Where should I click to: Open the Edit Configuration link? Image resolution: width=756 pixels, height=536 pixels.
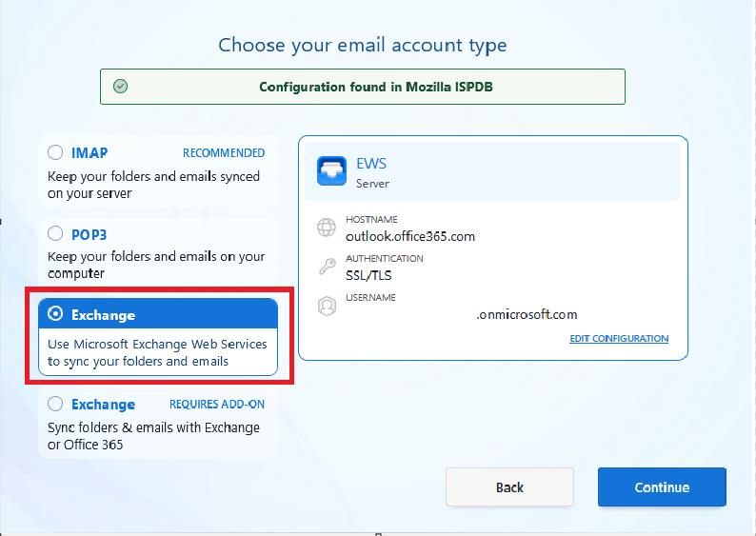[619, 338]
